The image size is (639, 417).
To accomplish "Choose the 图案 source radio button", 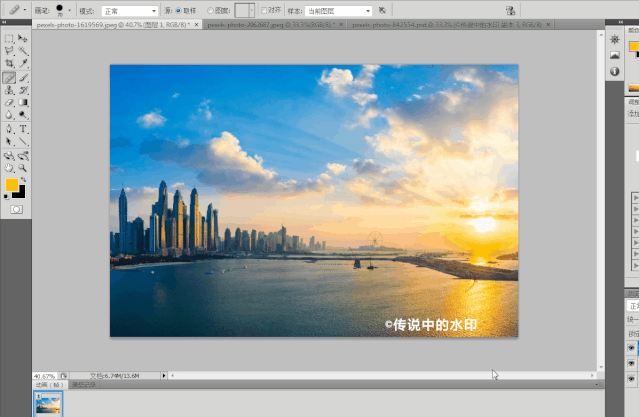I will (209, 10).
